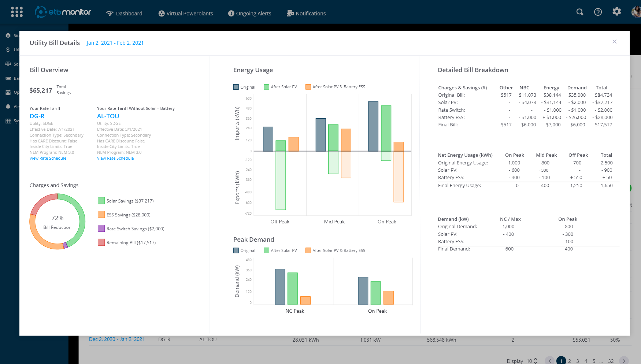Image resolution: width=641 pixels, height=364 pixels.
Task: Select the Battery icon in the sidebar
Action: [x=8, y=78]
